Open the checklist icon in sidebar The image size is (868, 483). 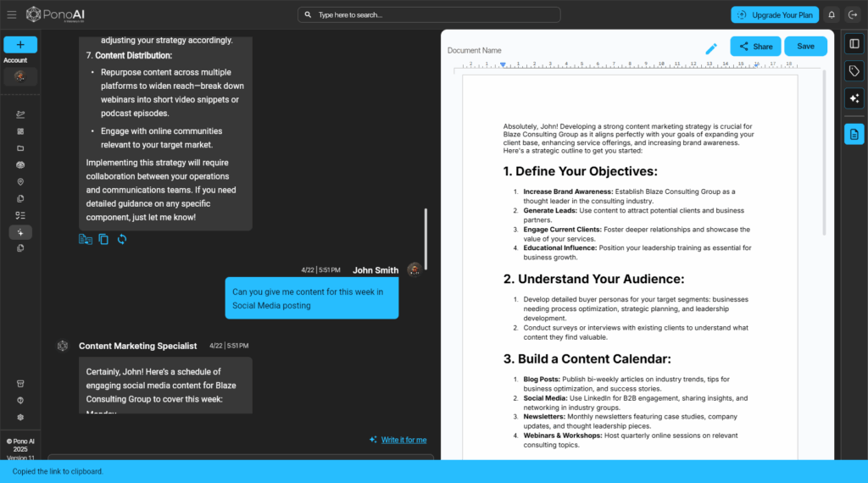(20, 215)
